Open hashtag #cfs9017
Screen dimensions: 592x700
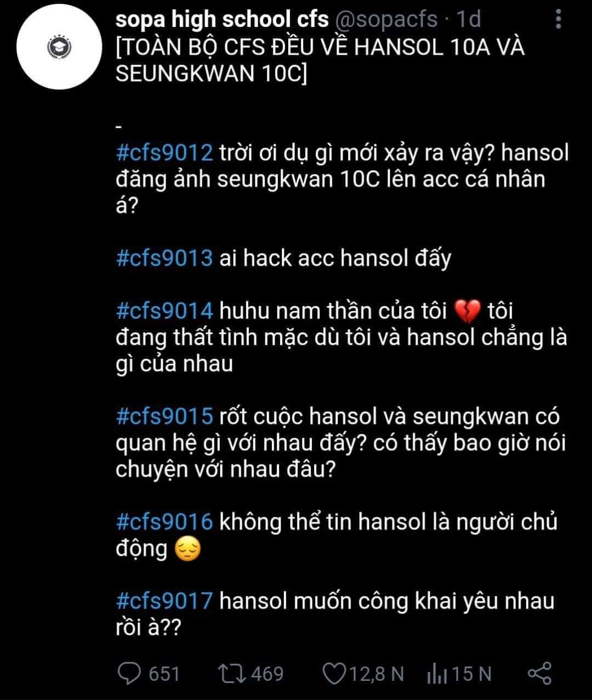(x=164, y=602)
